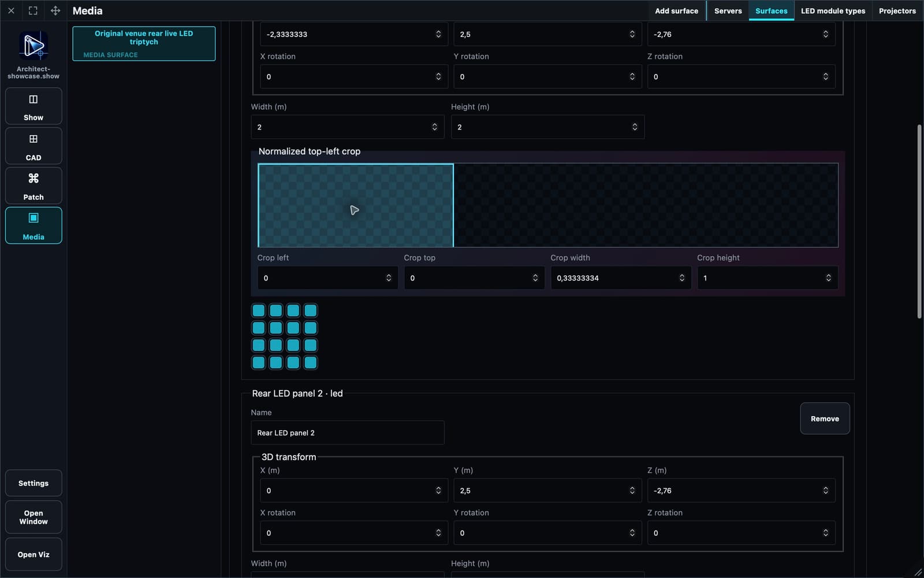
Task: Click stepper arrows on Height (m) field
Action: pyautogui.click(x=635, y=127)
